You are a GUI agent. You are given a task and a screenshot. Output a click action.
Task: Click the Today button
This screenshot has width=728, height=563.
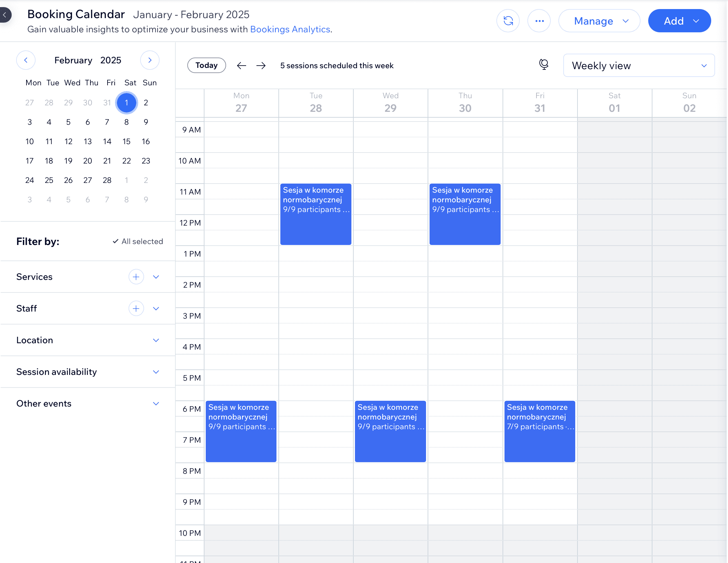click(x=206, y=65)
